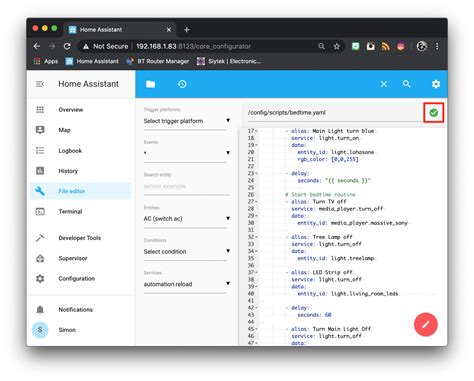474x381 pixels.
Task: Open Terminal in the sidebar
Action: point(81,212)
